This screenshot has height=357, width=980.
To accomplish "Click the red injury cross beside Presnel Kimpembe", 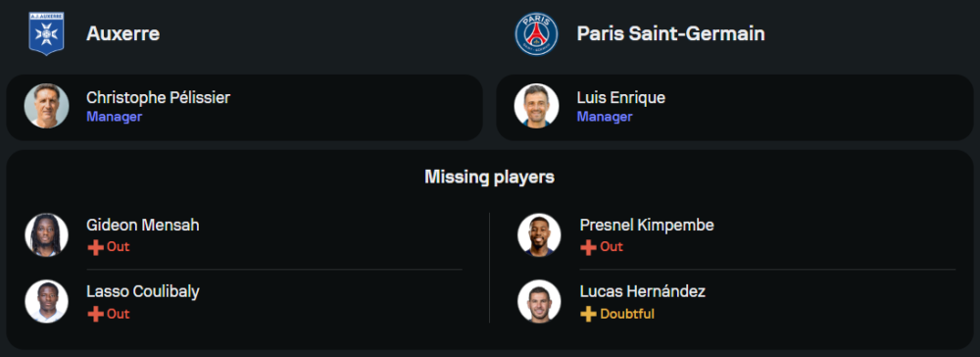I will [588, 247].
